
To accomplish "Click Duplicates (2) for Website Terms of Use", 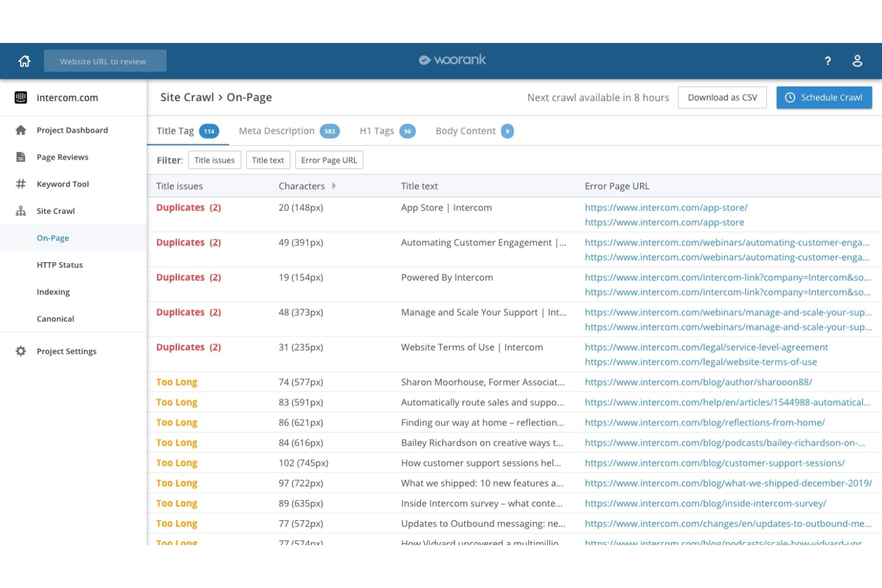I will (188, 347).
